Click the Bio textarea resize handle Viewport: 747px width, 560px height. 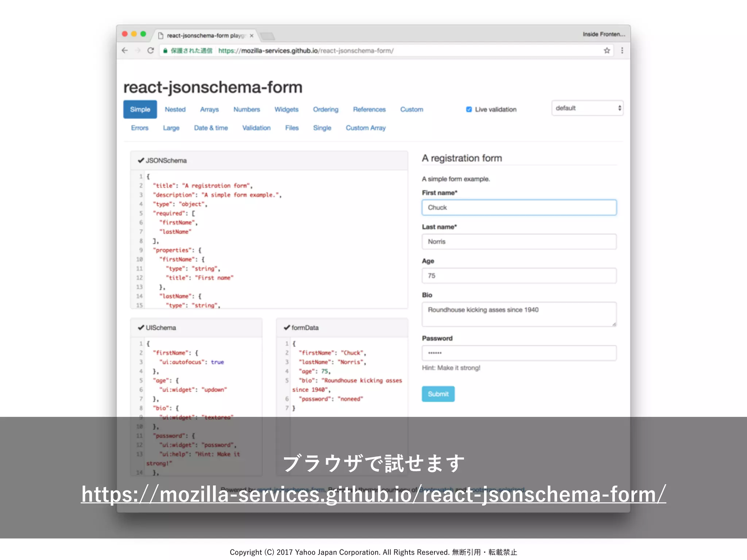(x=614, y=324)
